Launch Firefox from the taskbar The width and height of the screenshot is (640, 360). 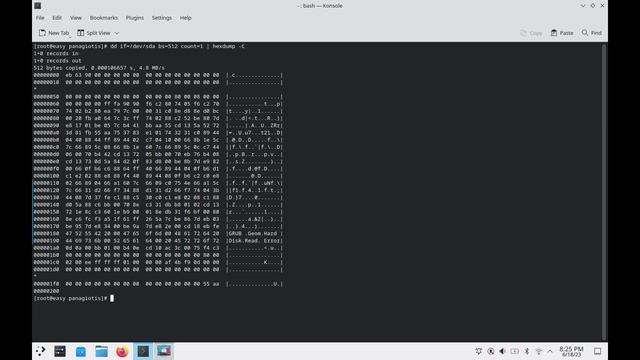coord(122,351)
